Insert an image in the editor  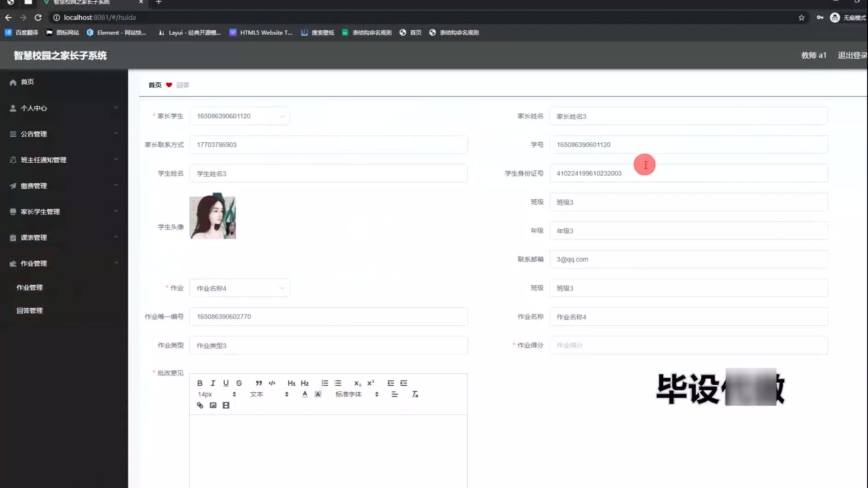pyautogui.click(x=213, y=405)
